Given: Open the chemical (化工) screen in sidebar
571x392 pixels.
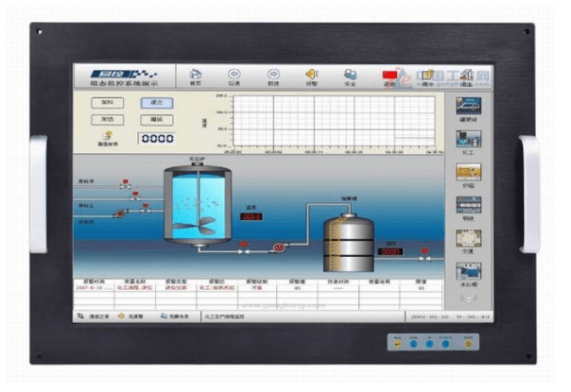Looking at the screenshot, I should tap(469, 138).
